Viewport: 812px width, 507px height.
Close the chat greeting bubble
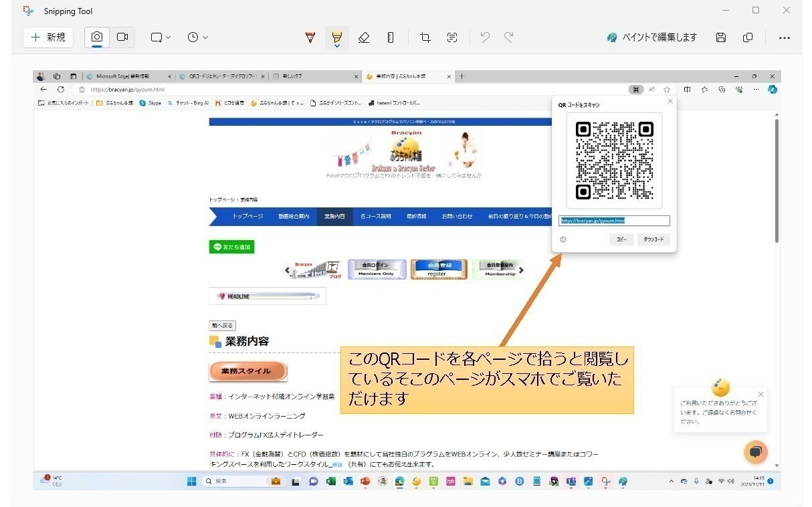click(760, 394)
